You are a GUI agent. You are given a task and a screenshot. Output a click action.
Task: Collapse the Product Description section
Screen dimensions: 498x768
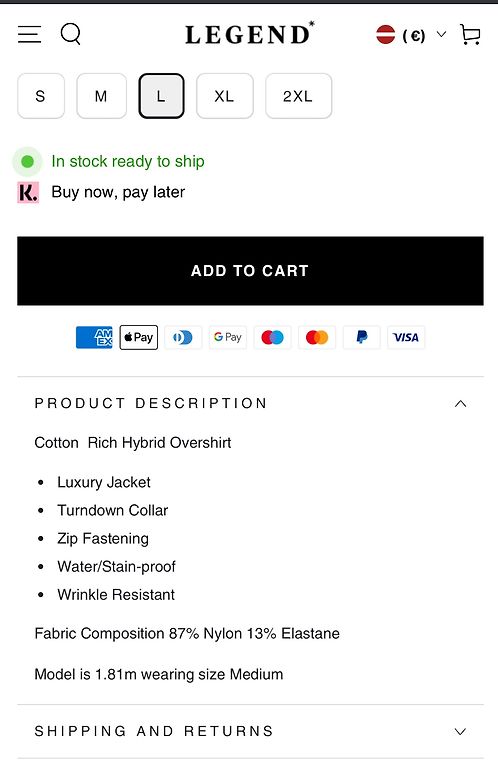tap(250, 404)
